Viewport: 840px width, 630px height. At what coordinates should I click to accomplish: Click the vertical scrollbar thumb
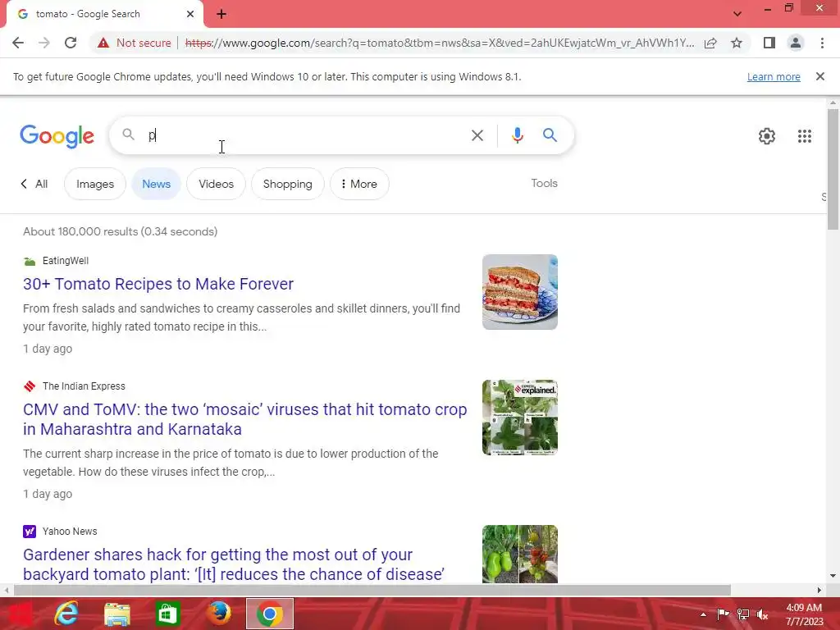point(833,169)
